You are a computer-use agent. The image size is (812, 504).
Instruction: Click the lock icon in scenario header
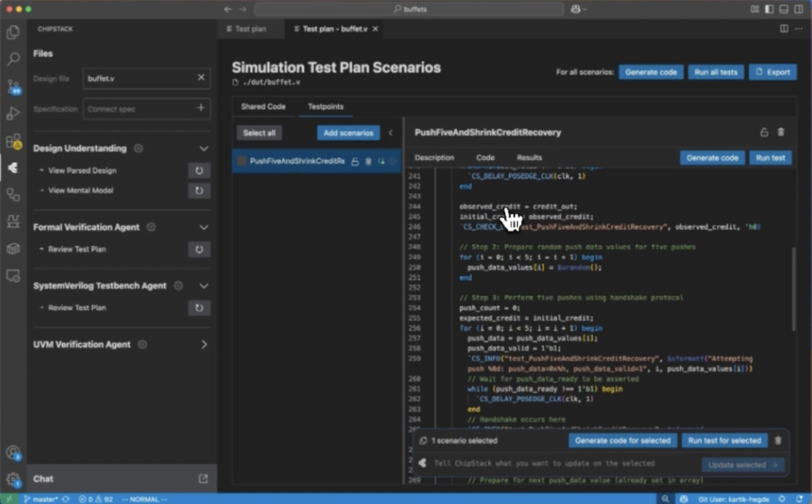point(764,132)
